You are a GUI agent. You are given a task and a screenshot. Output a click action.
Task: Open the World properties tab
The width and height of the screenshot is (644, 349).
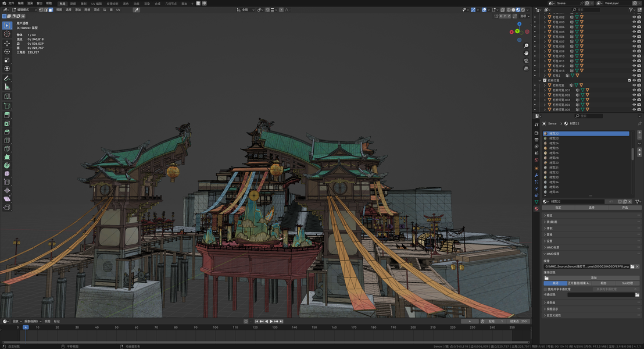click(x=536, y=160)
